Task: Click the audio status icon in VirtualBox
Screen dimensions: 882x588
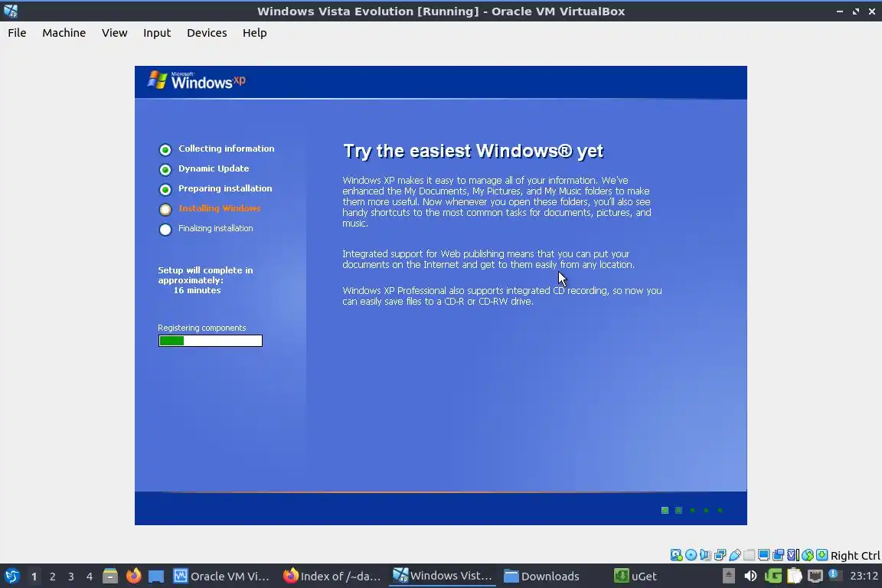Action: pos(705,555)
